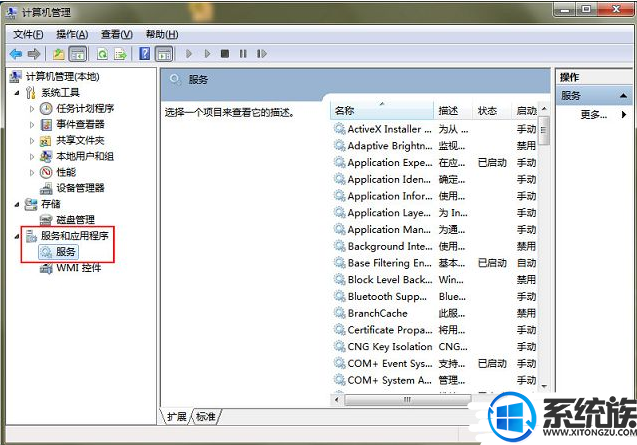This screenshot has height=445, width=637.
Task: Sort by the 启动 column header
Action: tap(525, 111)
